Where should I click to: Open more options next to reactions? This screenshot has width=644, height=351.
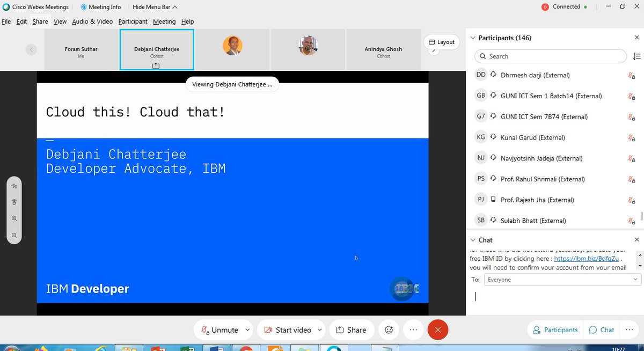413,330
